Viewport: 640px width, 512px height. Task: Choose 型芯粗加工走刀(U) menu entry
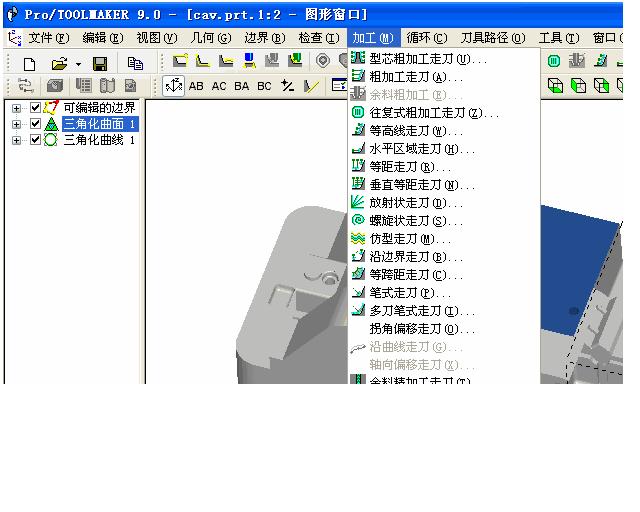(x=444, y=59)
